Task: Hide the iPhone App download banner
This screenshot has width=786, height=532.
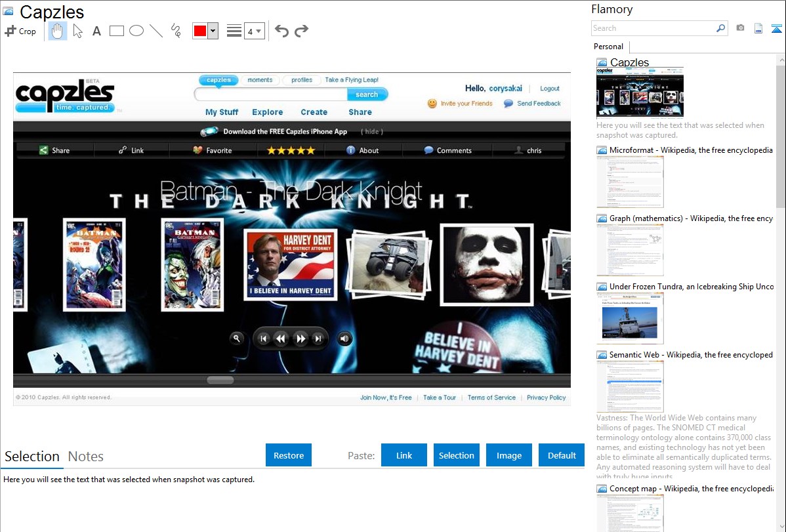Action: pos(371,132)
